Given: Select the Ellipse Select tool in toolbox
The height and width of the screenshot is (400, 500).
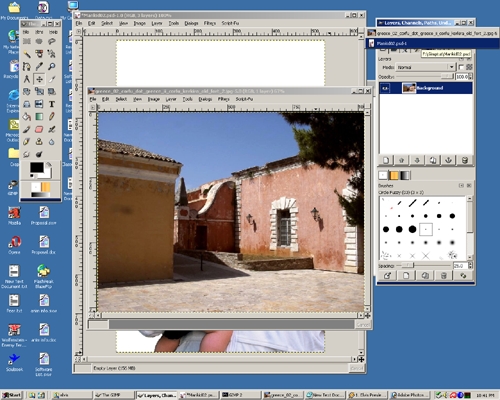Looking at the screenshot, I should (39, 41).
